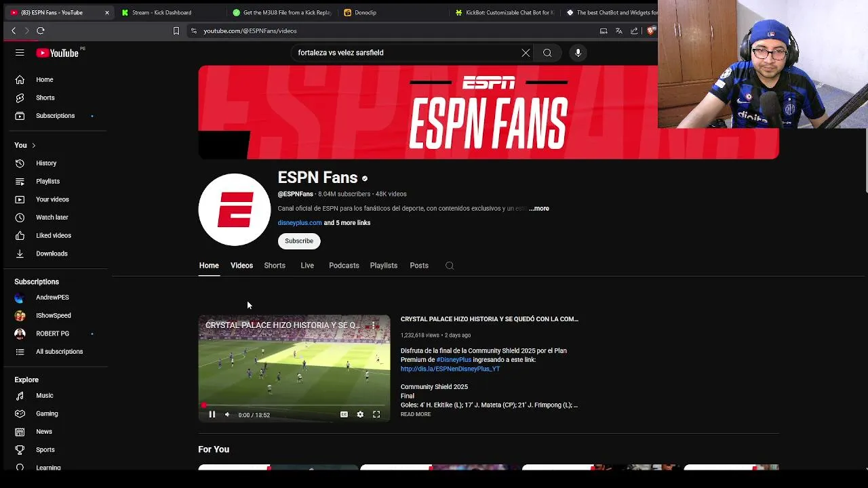The width and height of the screenshot is (868, 488).
Task: Expand video description via READ MORE
Action: (416, 414)
